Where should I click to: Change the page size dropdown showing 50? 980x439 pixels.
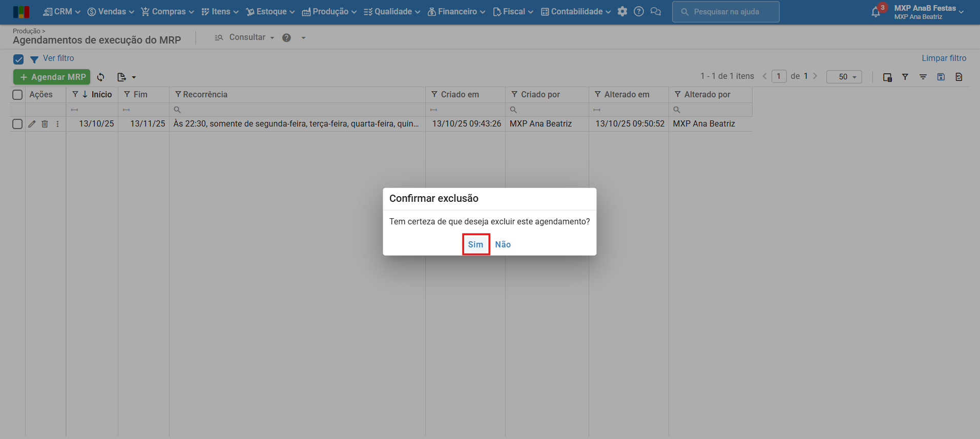(x=844, y=77)
